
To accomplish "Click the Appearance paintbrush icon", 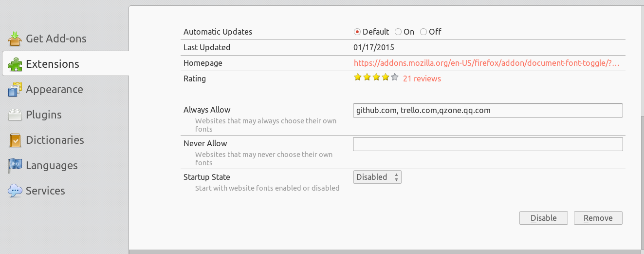I will (15, 89).
